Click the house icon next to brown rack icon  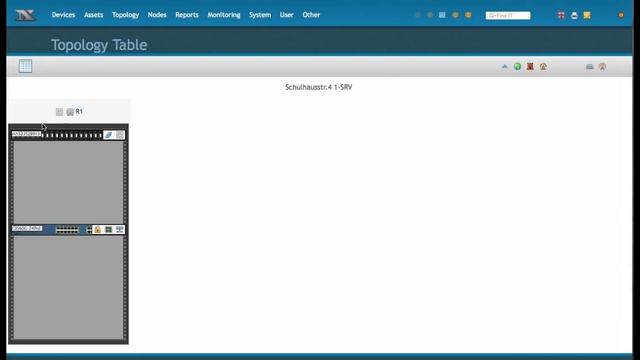[x=543, y=67]
